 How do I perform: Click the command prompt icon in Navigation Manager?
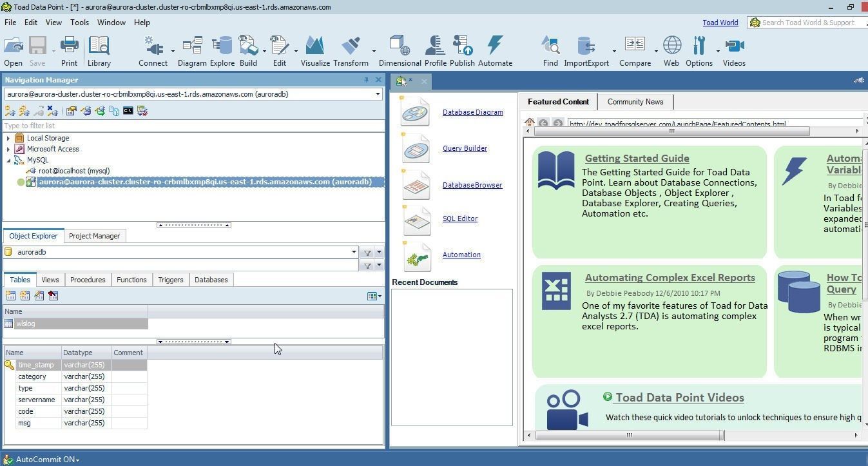128,111
